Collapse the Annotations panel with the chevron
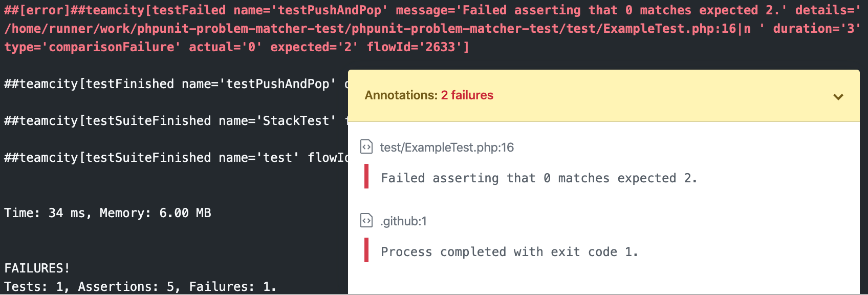868x295 pixels. (838, 97)
